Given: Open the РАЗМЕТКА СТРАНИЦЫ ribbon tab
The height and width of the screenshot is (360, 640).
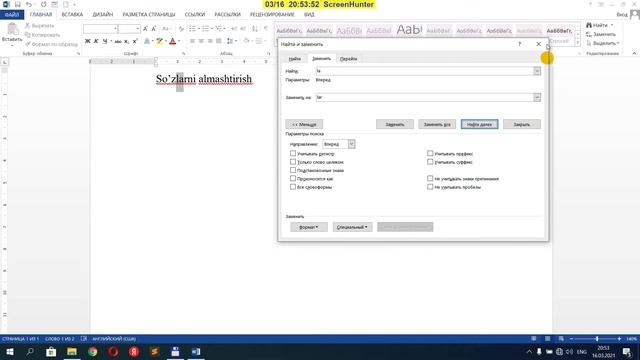Looking at the screenshot, I should tap(149, 15).
